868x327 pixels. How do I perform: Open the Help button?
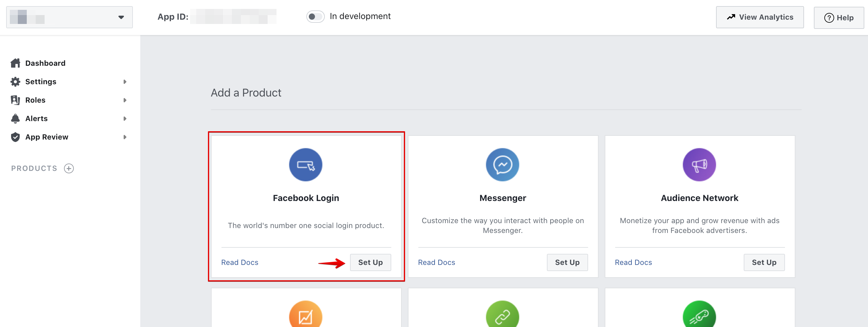(x=839, y=18)
